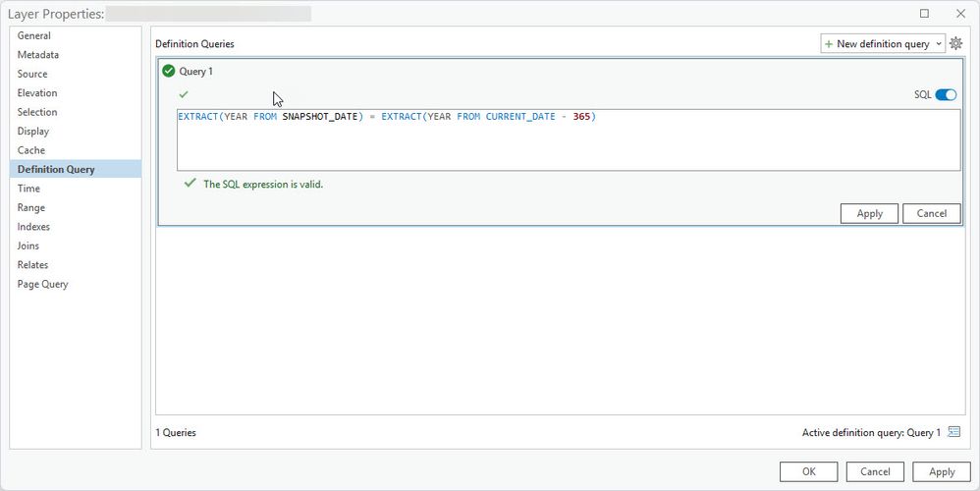Viewport: 980px width, 491px height.
Task: Click 'The SQL expression is valid.' message
Action: [x=263, y=185]
